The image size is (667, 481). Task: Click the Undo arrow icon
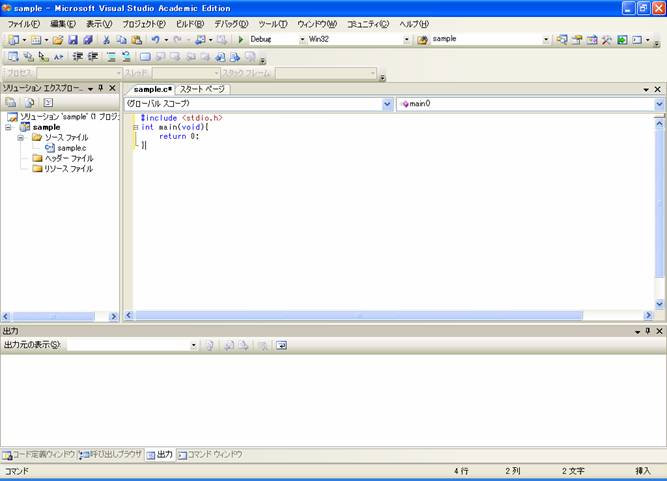click(x=154, y=40)
